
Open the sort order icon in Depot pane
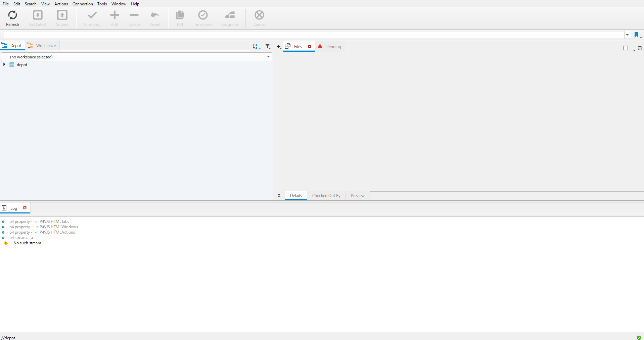256,46
